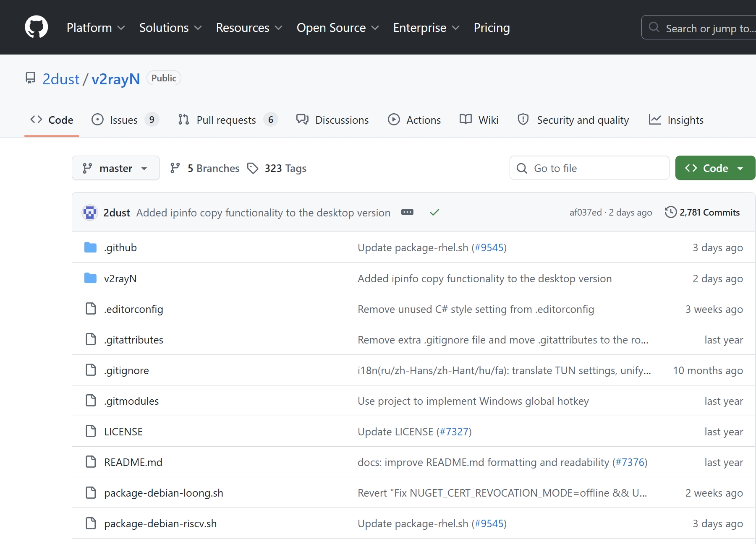The width and height of the screenshot is (756, 544).
Task: Click the Security shield icon
Action: (x=523, y=120)
